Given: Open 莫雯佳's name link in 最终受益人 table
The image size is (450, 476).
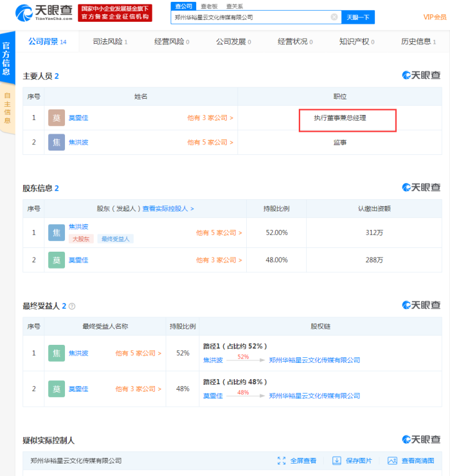Looking at the screenshot, I should tap(78, 389).
